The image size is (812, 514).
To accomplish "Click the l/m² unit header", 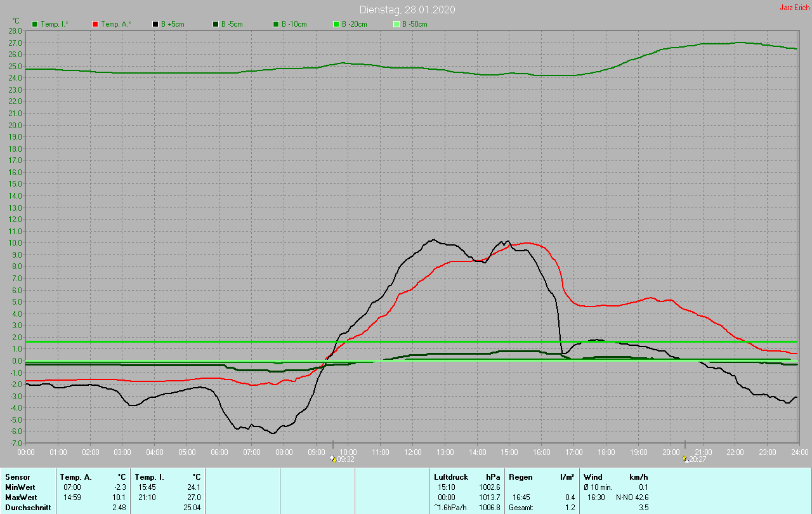I will pos(568,477).
